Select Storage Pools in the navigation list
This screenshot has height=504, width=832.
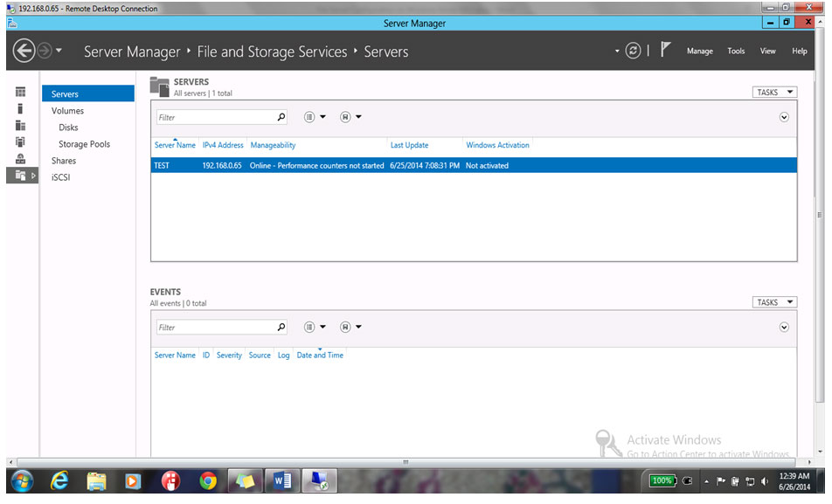(x=85, y=144)
